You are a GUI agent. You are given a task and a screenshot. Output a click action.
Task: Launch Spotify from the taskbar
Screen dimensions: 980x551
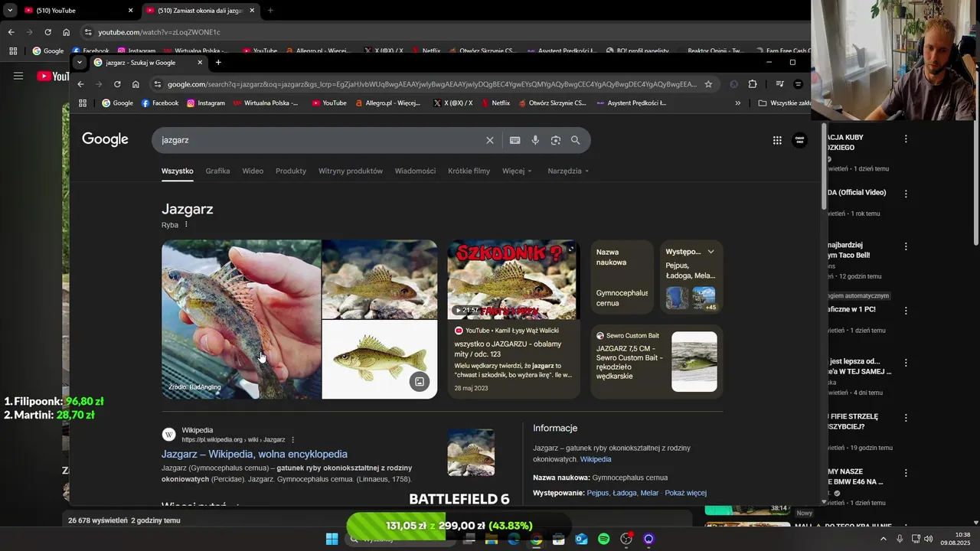tap(603, 539)
